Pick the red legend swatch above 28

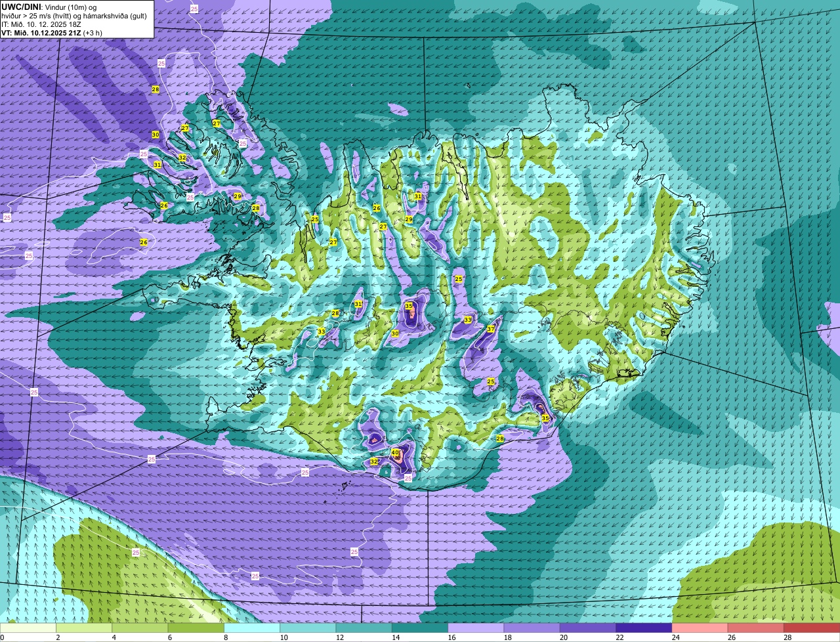pos(812,628)
